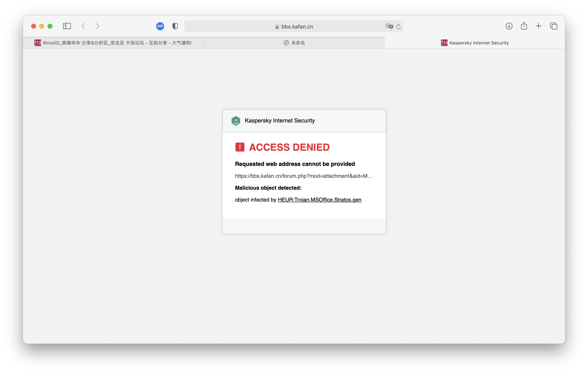Open the HEUR:Trojan.MSOffice.Stratos.gen link
Image resolution: width=588 pixels, height=374 pixels.
click(x=319, y=200)
